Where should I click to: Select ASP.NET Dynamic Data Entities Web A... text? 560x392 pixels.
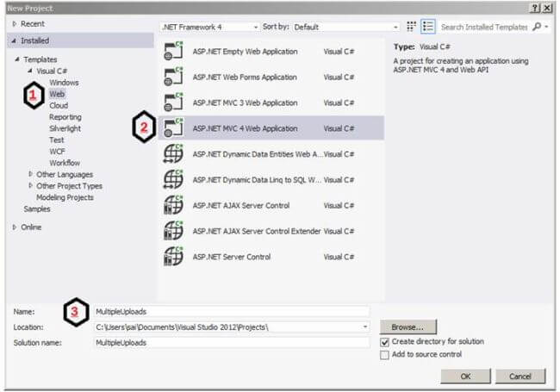point(258,154)
